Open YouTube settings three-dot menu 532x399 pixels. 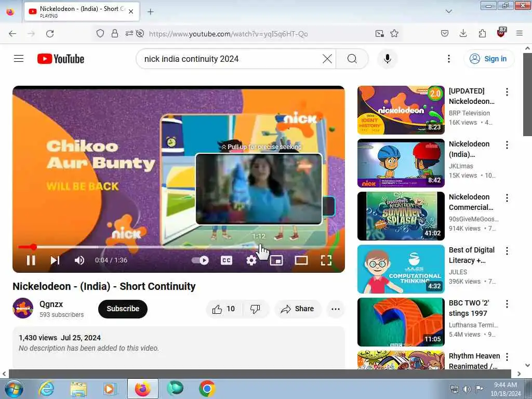click(448, 59)
